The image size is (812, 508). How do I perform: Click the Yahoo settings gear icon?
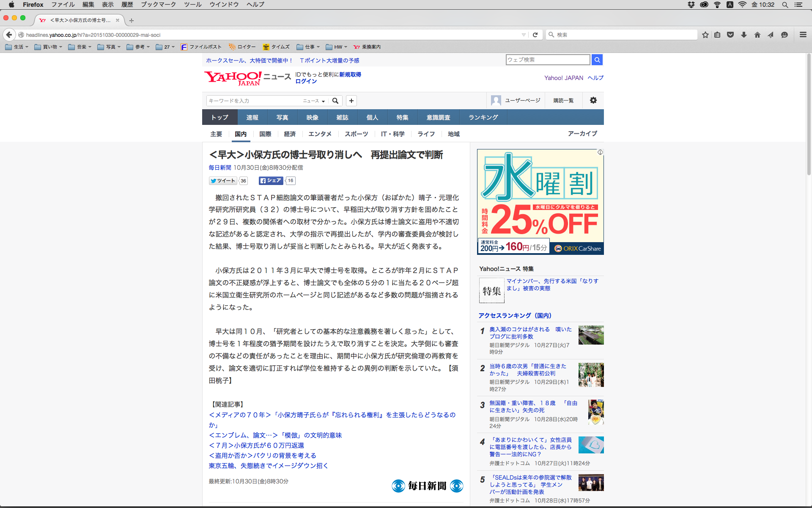tap(593, 100)
